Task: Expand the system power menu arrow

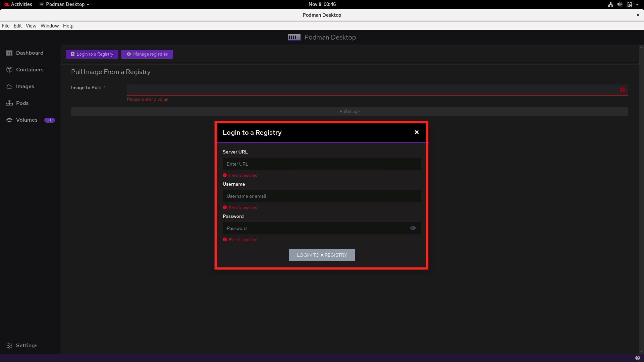Action: click(x=637, y=4)
